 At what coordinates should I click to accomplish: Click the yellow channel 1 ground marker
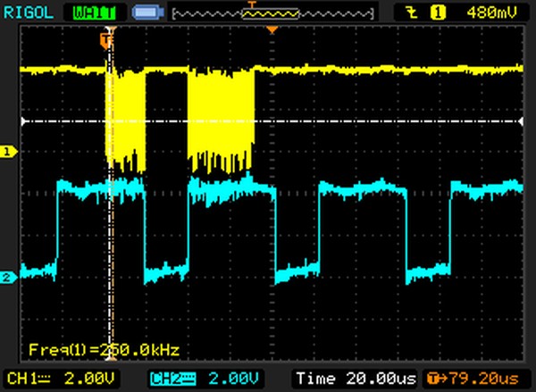tap(7, 152)
